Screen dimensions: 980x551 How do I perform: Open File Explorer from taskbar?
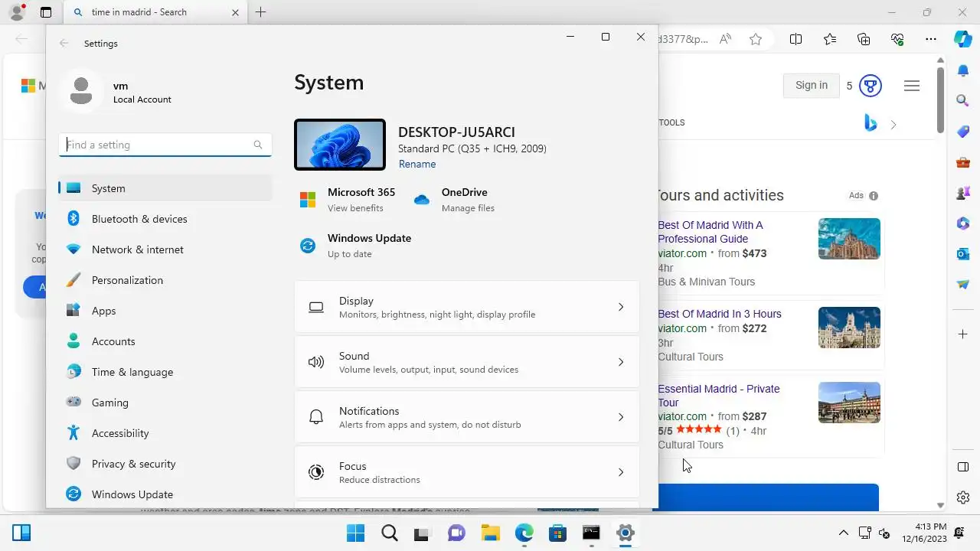coord(490,533)
